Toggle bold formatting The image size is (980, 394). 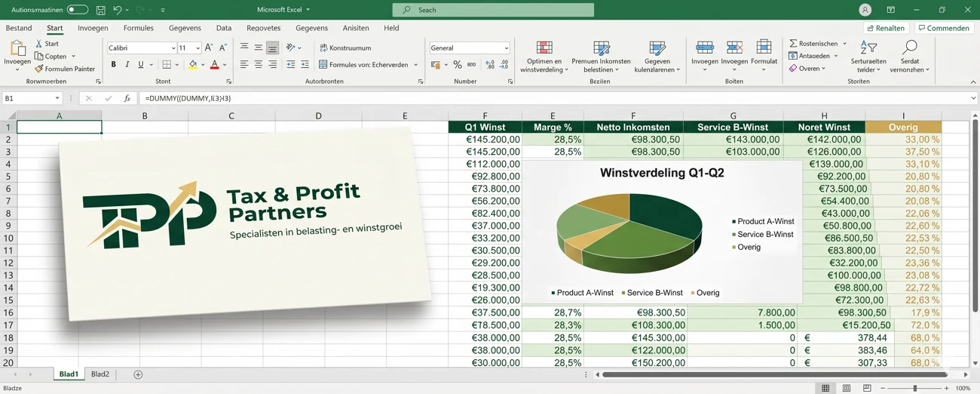(x=113, y=65)
